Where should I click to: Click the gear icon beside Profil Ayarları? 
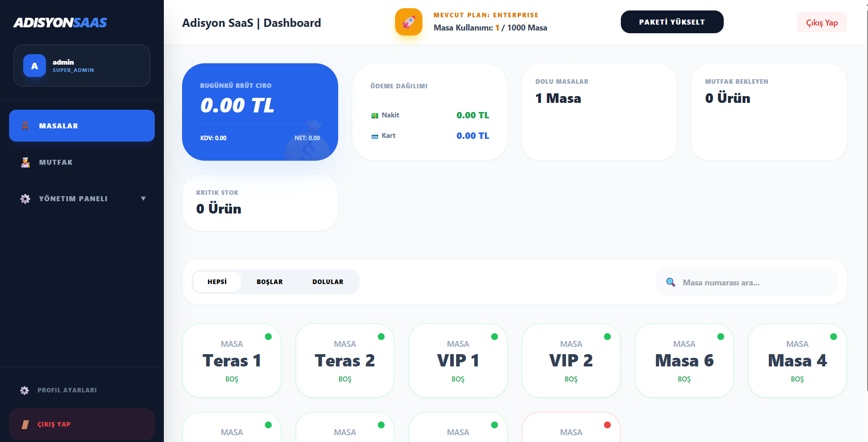(25, 390)
